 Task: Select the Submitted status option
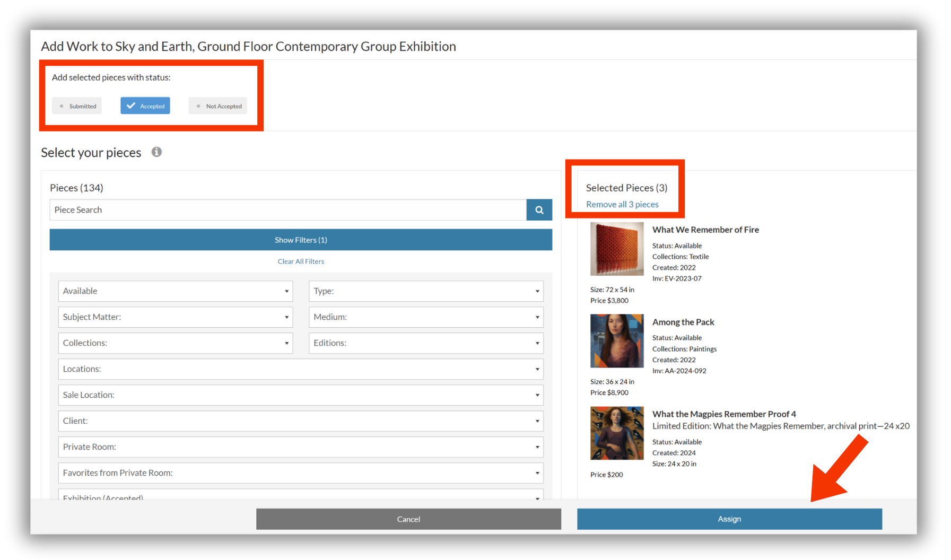pyautogui.click(x=77, y=106)
